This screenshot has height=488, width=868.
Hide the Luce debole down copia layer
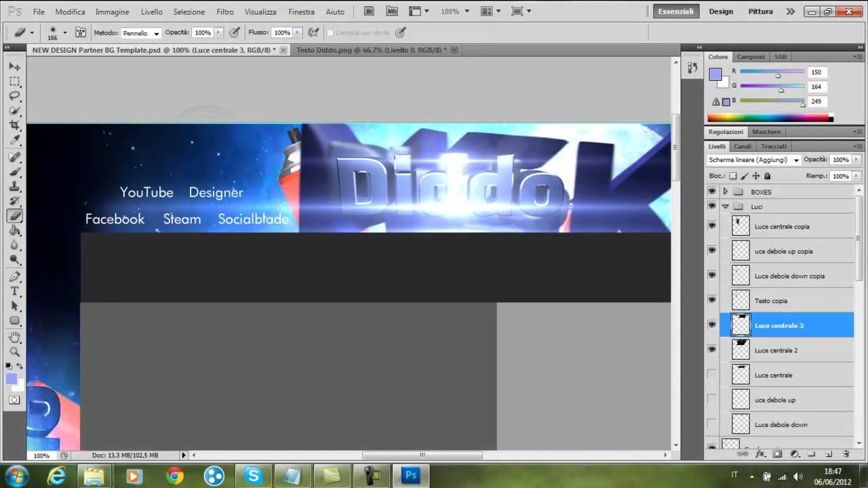(x=711, y=275)
